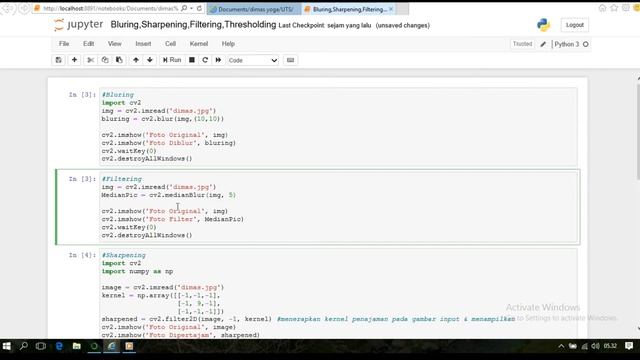The image size is (640, 360).
Task: Open the Kernel menu
Action: (x=199, y=44)
